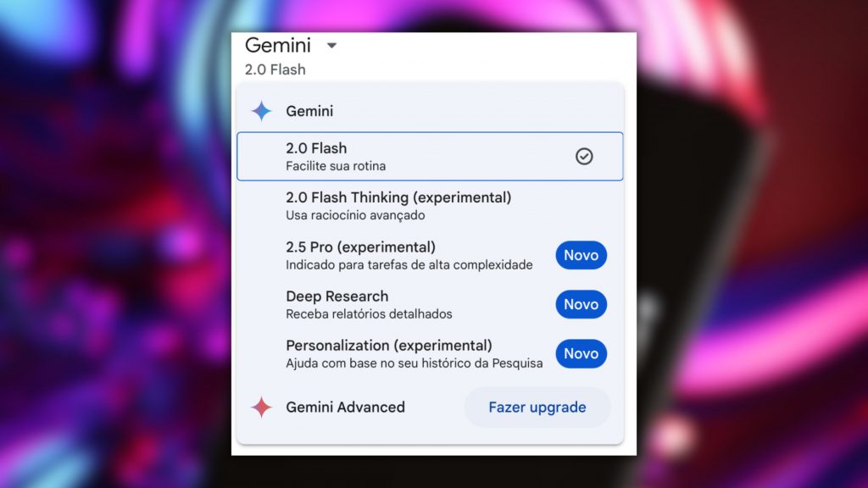Image resolution: width=868 pixels, height=488 pixels.
Task: Click 'Ajuda com base no seu histórico da Pesquisa'
Action: point(414,363)
